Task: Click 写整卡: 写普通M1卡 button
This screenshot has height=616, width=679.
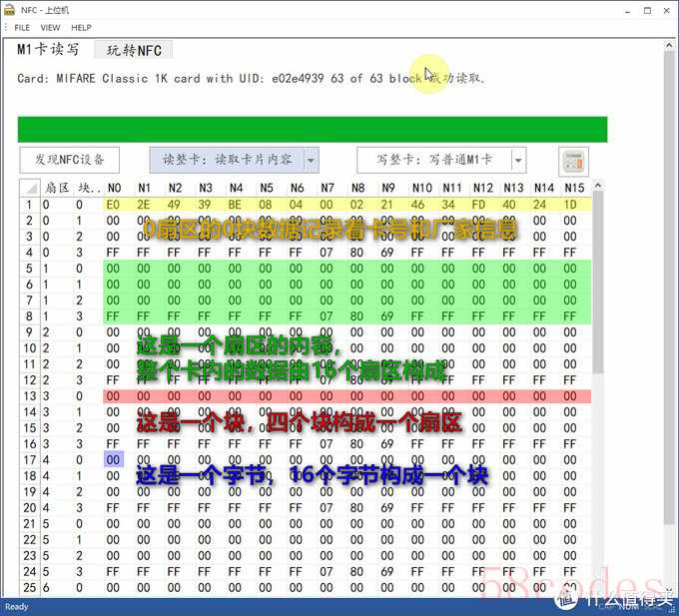Action: coord(434,160)
